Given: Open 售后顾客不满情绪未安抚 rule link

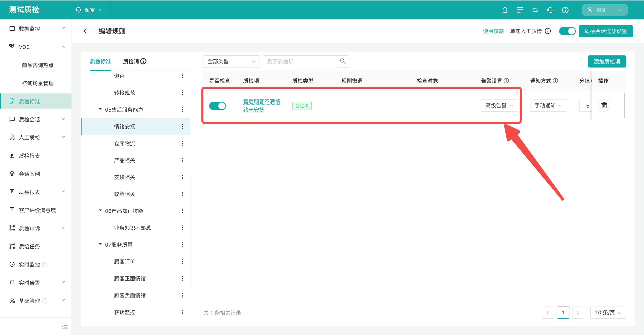Looking at the screenshot, I should pyautogui.click(x=262, y=106).
